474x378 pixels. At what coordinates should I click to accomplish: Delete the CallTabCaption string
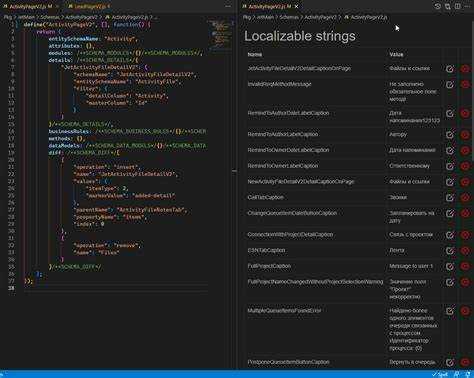tap(465, 198)
